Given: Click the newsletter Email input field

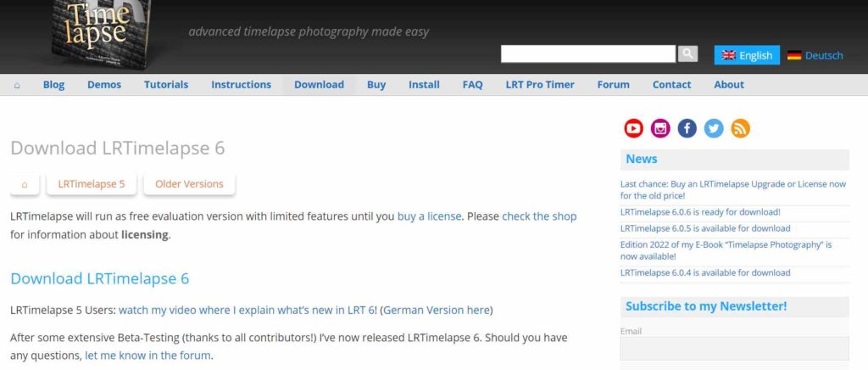Looking at the screenshot, I should 734,348.
